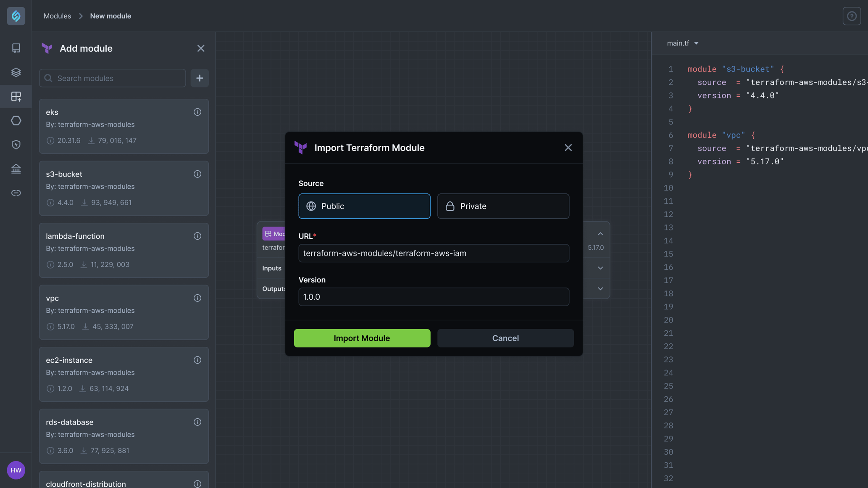This screenshot has height=488, width=868.
Task: Select the rds-database module card
Action: click(x=124, y=436)
